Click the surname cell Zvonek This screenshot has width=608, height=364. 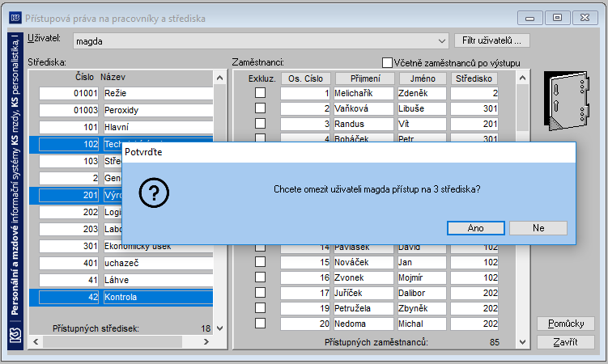[364, 278]
